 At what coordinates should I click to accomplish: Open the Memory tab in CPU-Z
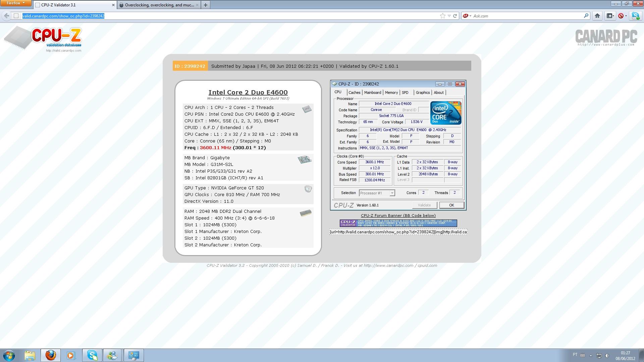pos(391,93)
